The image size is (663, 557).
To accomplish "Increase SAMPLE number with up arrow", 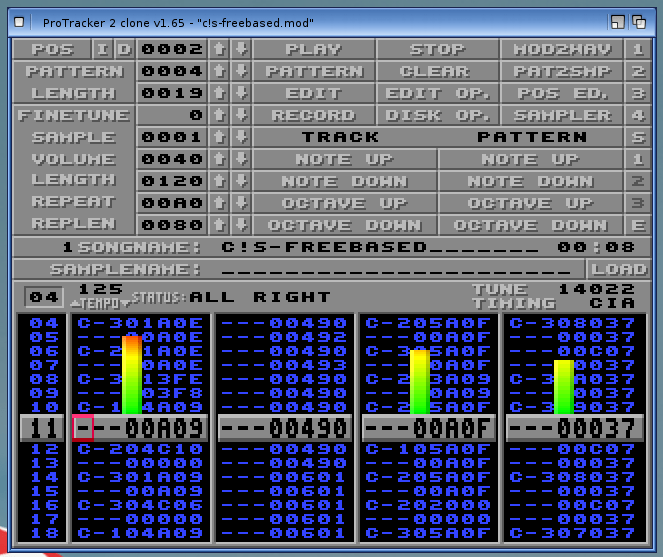I will (220, 137).
